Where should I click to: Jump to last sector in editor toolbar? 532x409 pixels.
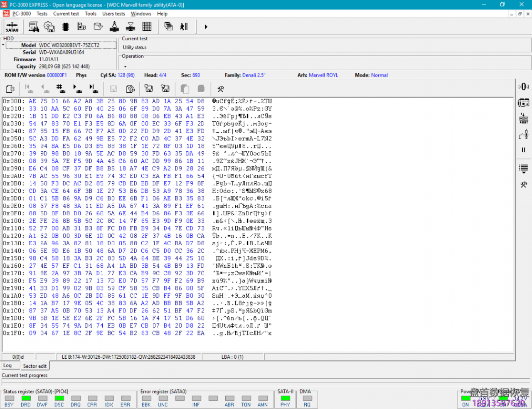pos(94,89)
